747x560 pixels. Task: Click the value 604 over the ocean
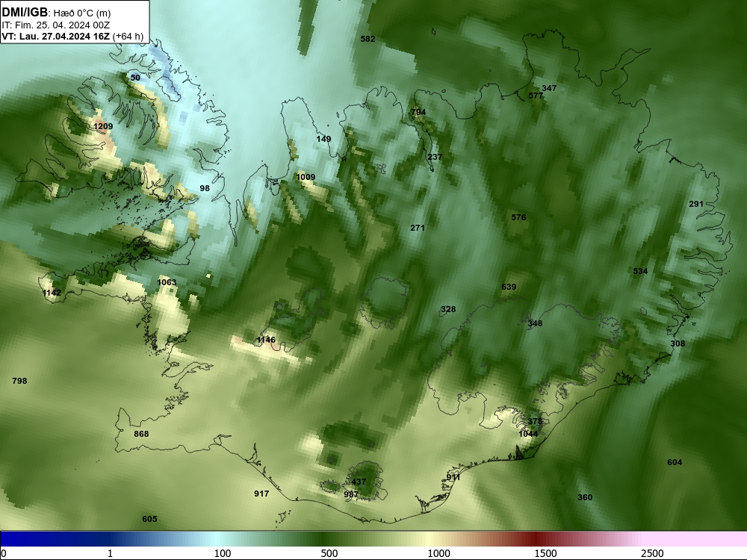[675, 462]
